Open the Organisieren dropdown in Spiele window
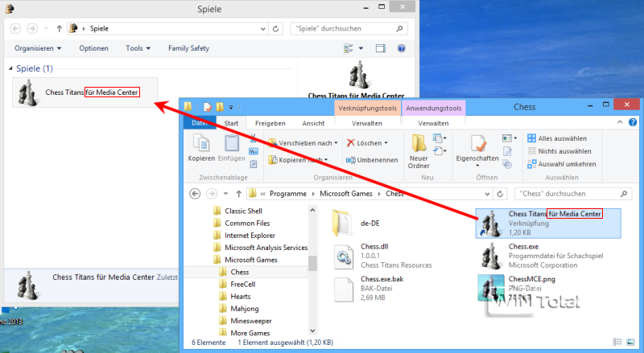Image resolution: width=644 pixels, height=353 pixels. (x=38, y=48)
